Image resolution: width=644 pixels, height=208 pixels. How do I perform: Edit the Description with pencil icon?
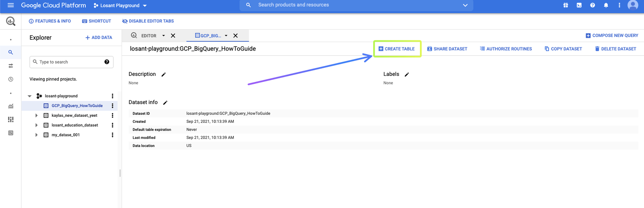[x=163, y=75]
